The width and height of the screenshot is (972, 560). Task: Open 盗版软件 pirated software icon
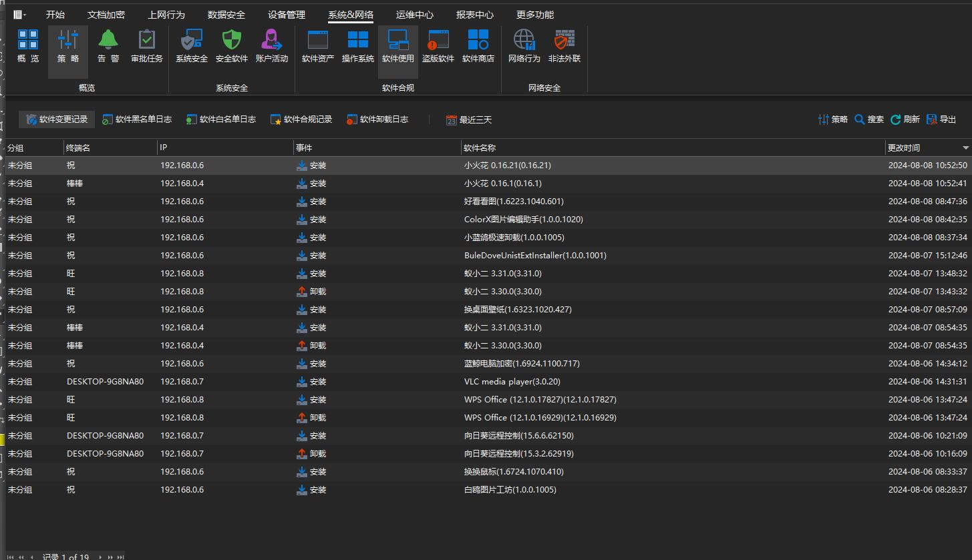point(438,46)
